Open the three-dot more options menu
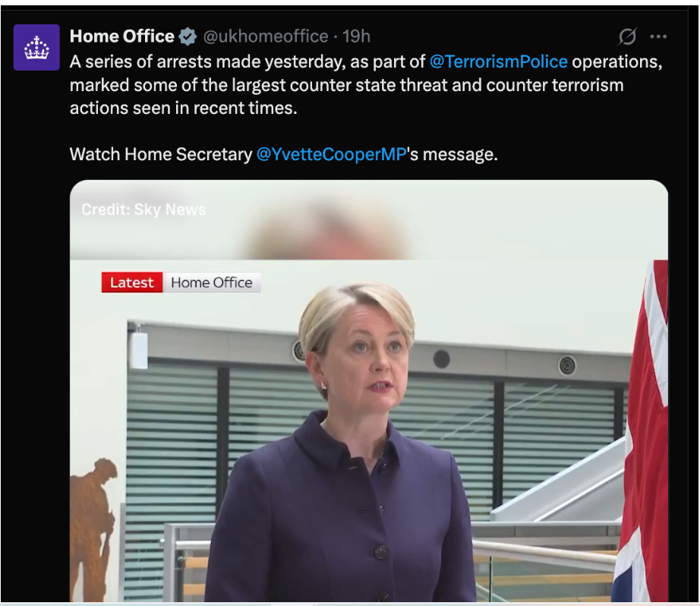 coord(658,36)
